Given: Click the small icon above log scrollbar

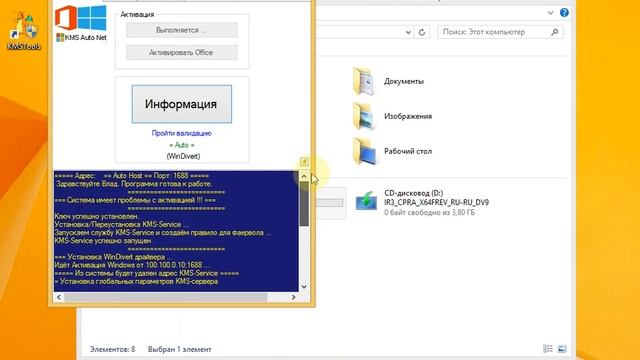Looking at the screenshot, I should tap(304, 162).
